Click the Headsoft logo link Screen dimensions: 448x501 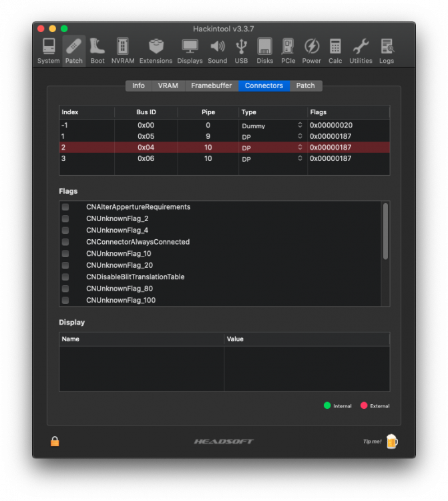(x=224, y=442)
